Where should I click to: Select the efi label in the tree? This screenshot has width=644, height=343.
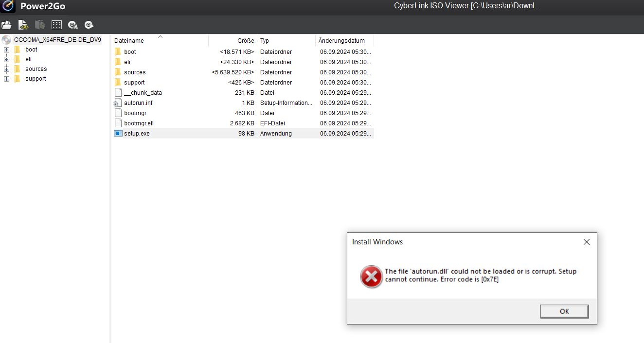[28, 59]
